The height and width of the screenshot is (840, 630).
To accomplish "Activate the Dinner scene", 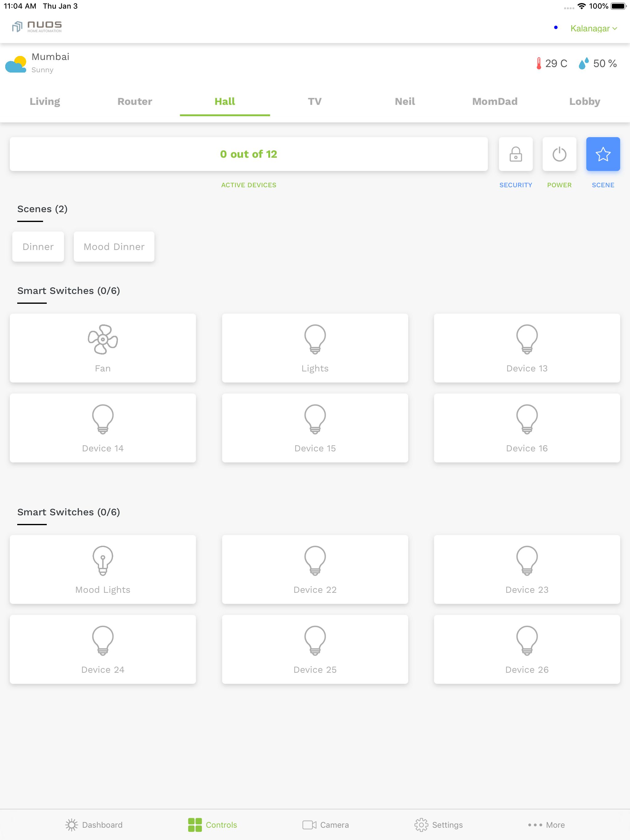I will (38, 247).
